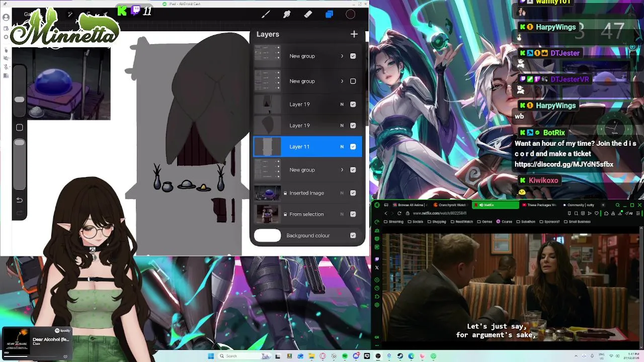Open the Streaming bookmarks folder
The height and width of the screenshot is (362, 644).
[x=393, y=222]
